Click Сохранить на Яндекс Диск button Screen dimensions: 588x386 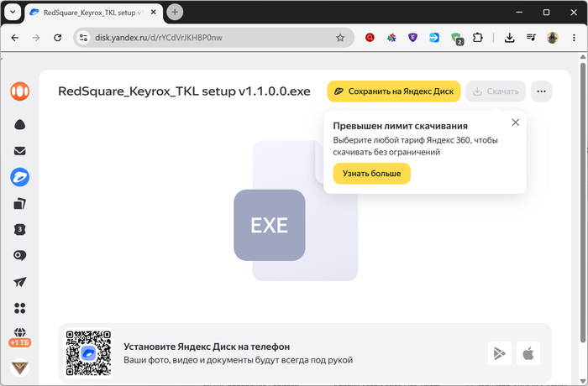(394, 91)
